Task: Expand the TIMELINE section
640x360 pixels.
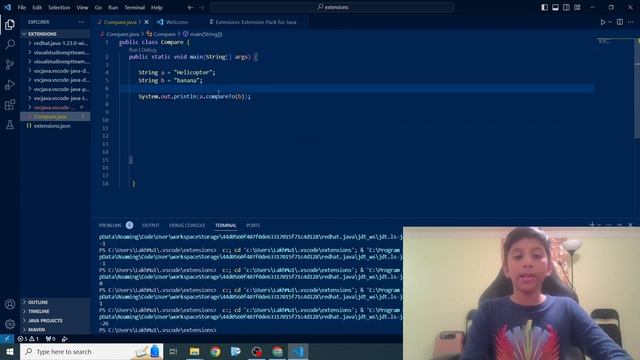Action: tap(55, 311)
